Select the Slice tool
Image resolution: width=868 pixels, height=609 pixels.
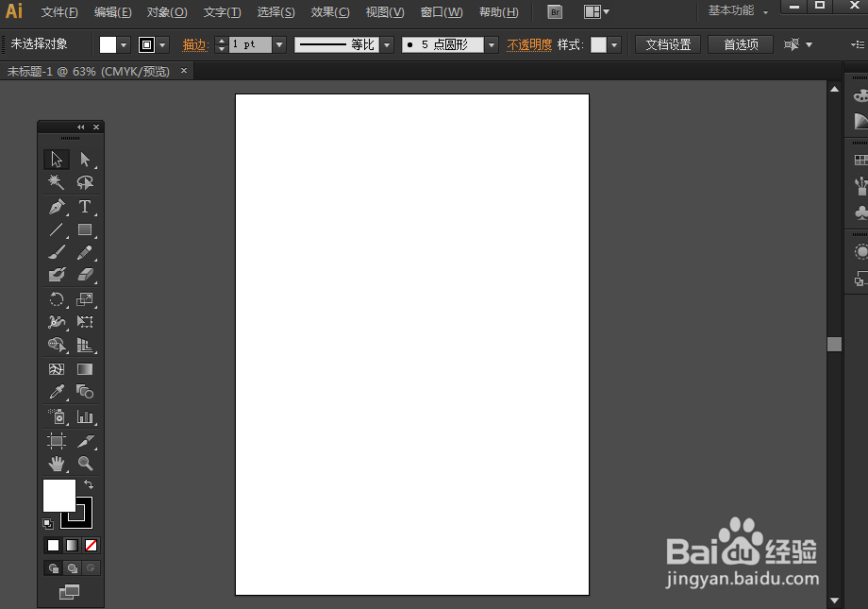pyautogui.click(x=85, y=441)
